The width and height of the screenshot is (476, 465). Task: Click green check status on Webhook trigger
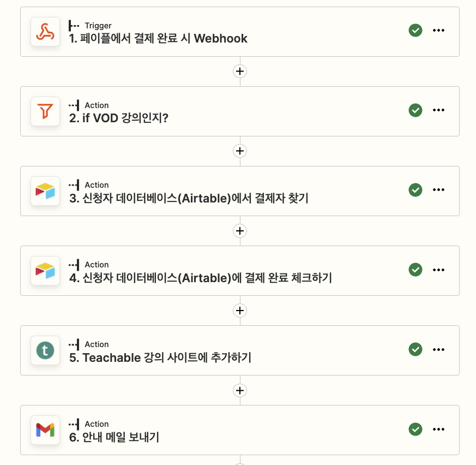(415, 31)
